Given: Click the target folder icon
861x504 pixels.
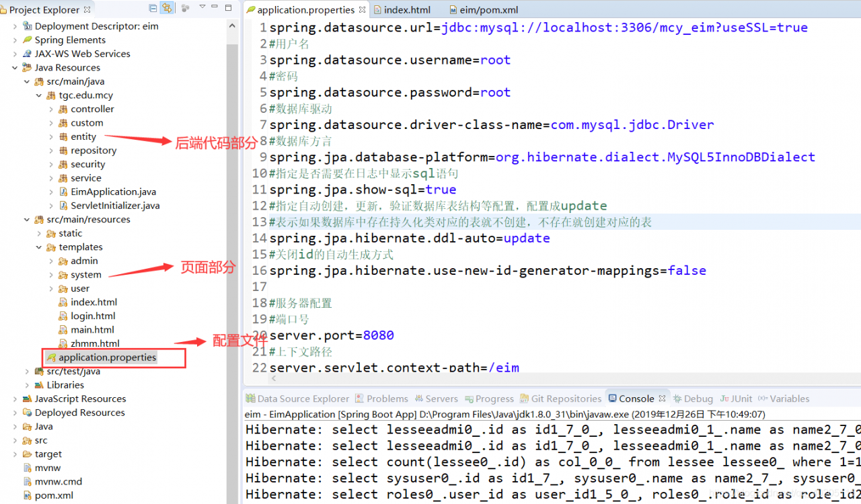Looking at the screenshot, I should click(x=27, y=454).
